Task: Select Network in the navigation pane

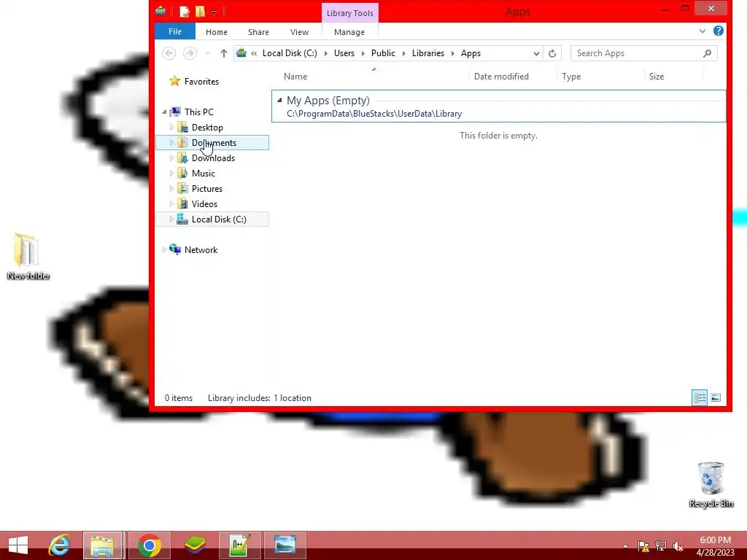Action: [x=201, y=250]
